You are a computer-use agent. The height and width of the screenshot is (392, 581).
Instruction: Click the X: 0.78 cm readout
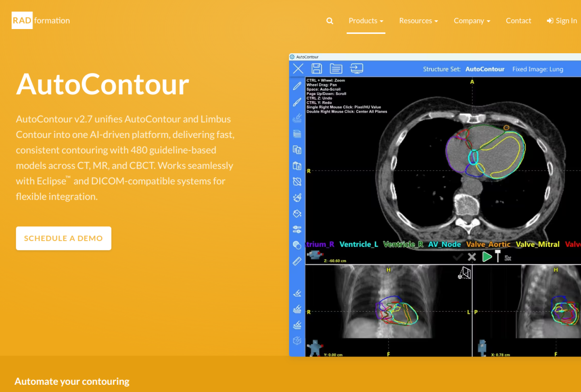[x=500, y=355]
